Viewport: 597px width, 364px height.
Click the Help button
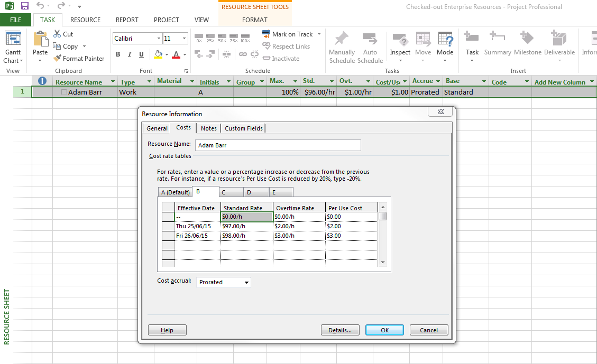point(167,330)
